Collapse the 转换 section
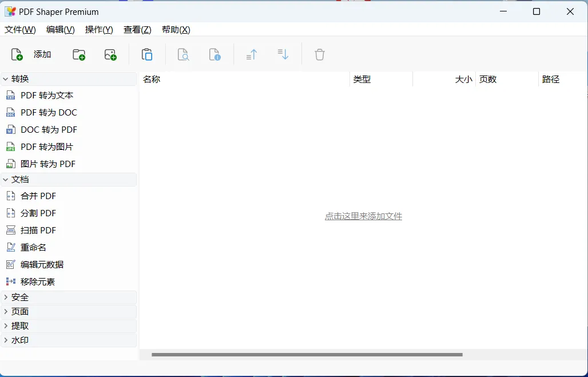The width and height of the screenshot is (588, 377). point(6,79)
